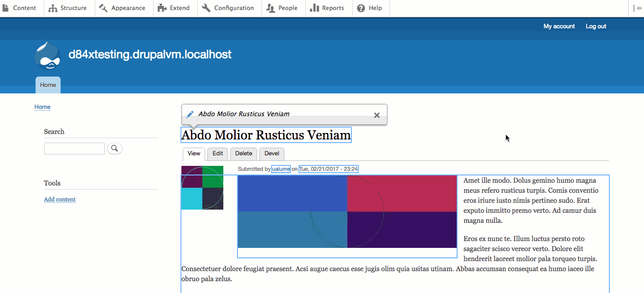Click the Home tab under the site name
644x293 pixels.
(48, 85)
